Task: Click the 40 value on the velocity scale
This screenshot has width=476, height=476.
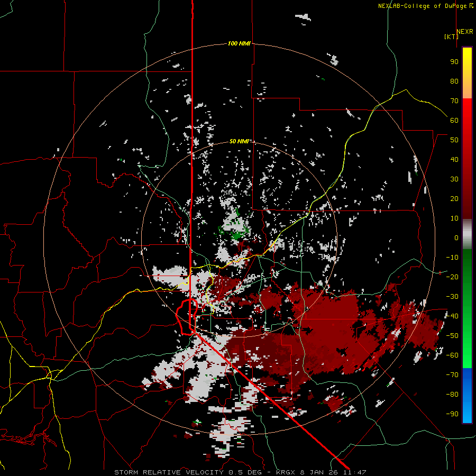Action: (x=454, y=159)
